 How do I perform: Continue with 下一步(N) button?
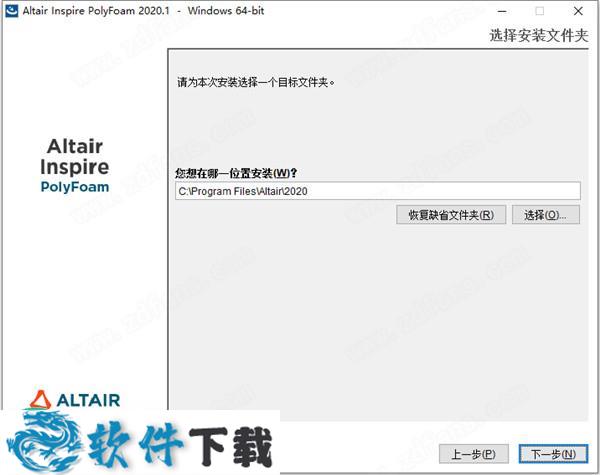(x=553, y=454)
